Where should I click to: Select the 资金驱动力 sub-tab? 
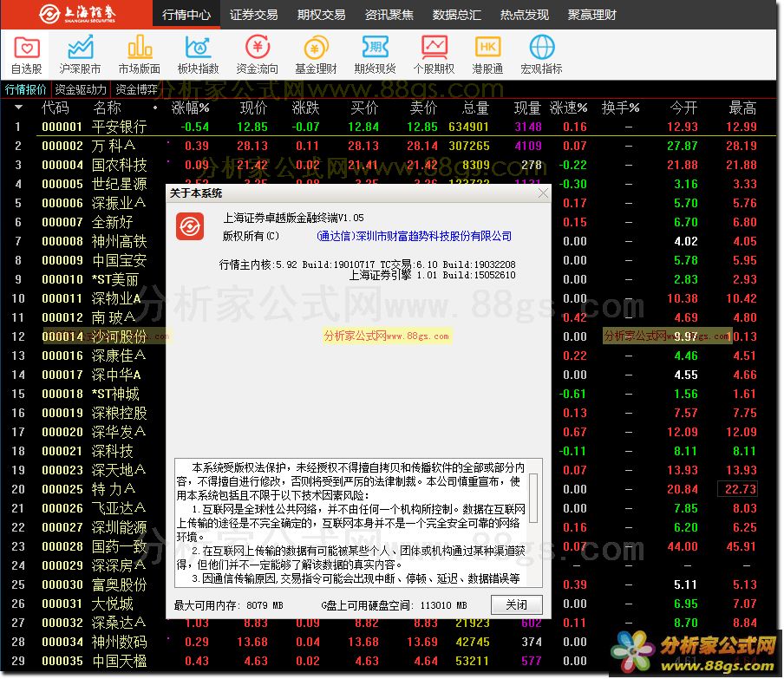pyautogui.click(x=81, y=89)
